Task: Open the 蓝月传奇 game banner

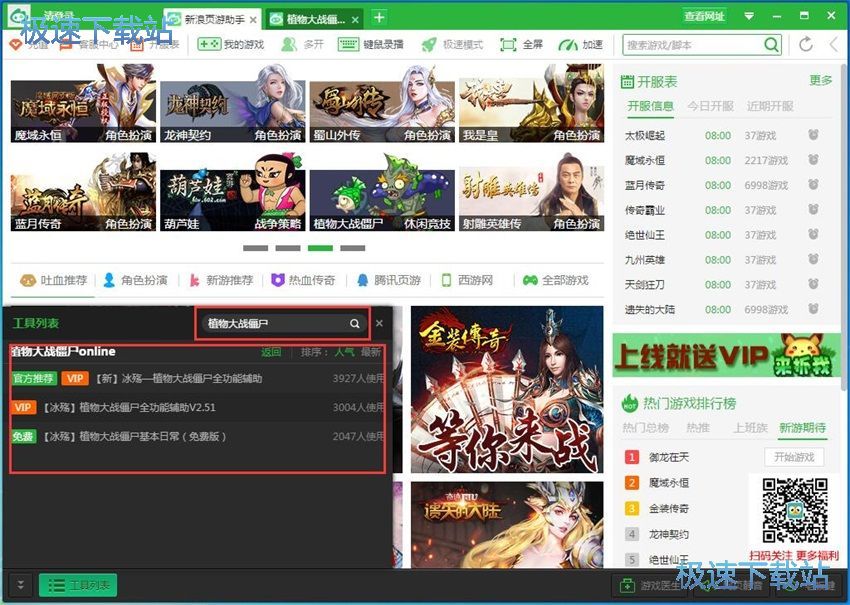Action: 83,192
